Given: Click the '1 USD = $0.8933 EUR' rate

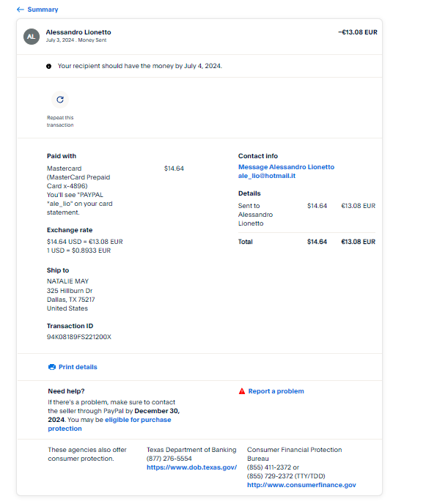Looking at the screenshot, I should (x=78, y=251).
